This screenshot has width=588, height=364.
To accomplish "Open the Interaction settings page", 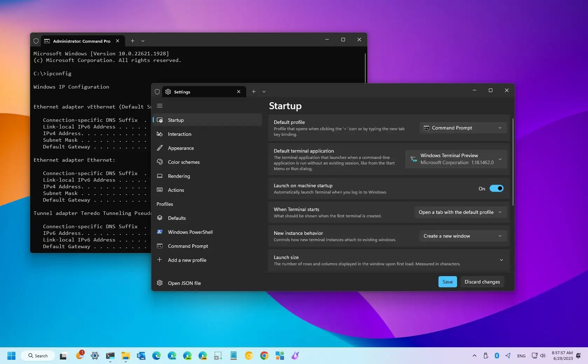I will point(207,134).
